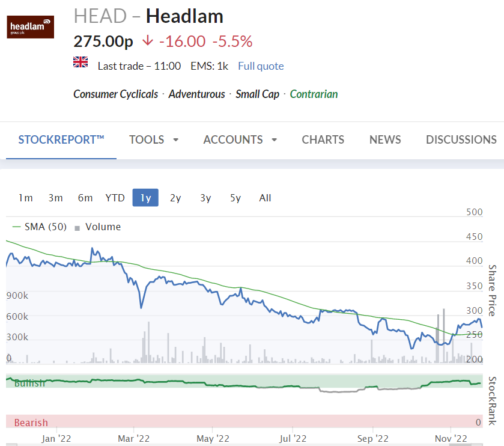Select the 5y chart range
504x446 pixels.
235,198
